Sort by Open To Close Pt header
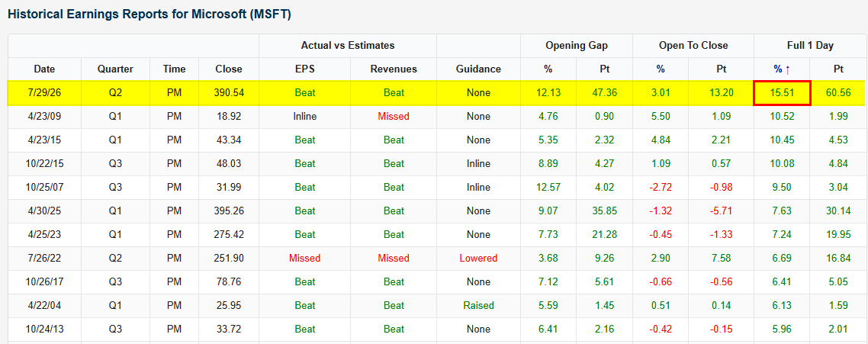This screenshot has width=868, height=344. click(x=722, y=69)
